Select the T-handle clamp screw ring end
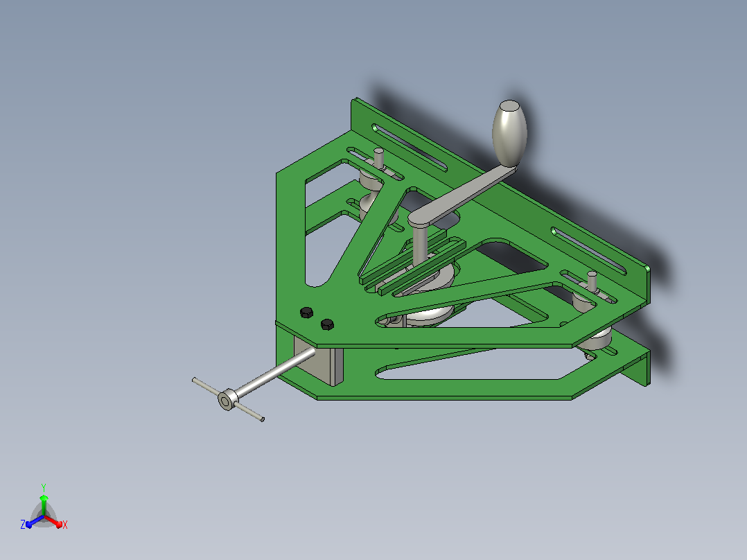The width and height of the screenshot is (747, 560). [x=228, y=399]
